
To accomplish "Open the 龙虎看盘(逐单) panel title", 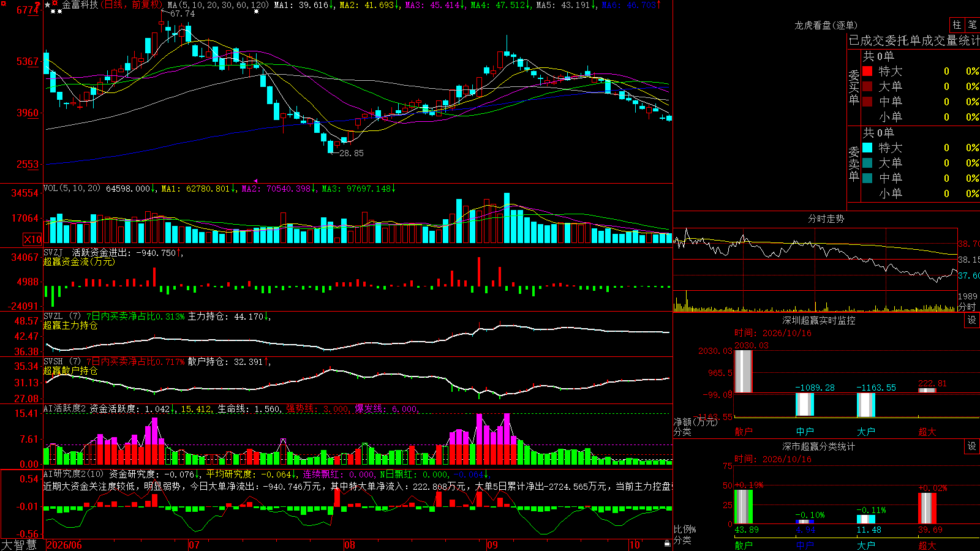I will coord(826,25).
